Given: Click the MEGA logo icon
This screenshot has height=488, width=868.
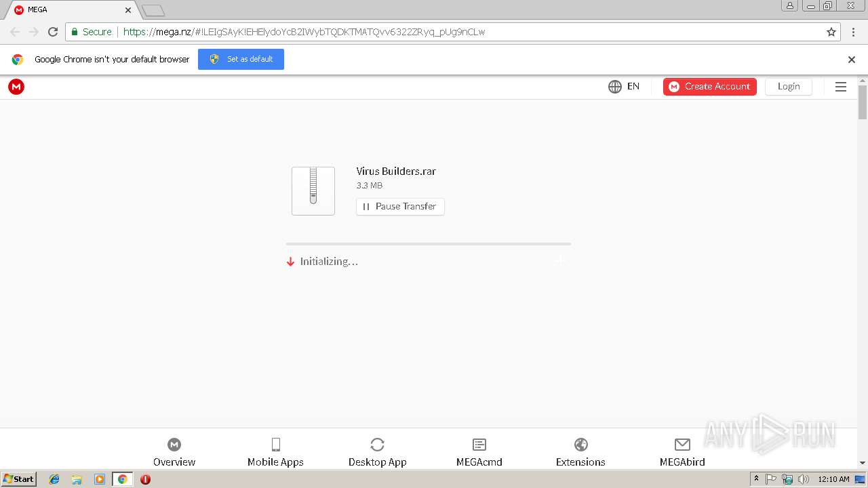Looking at the screenshot, I should (16, 87).
